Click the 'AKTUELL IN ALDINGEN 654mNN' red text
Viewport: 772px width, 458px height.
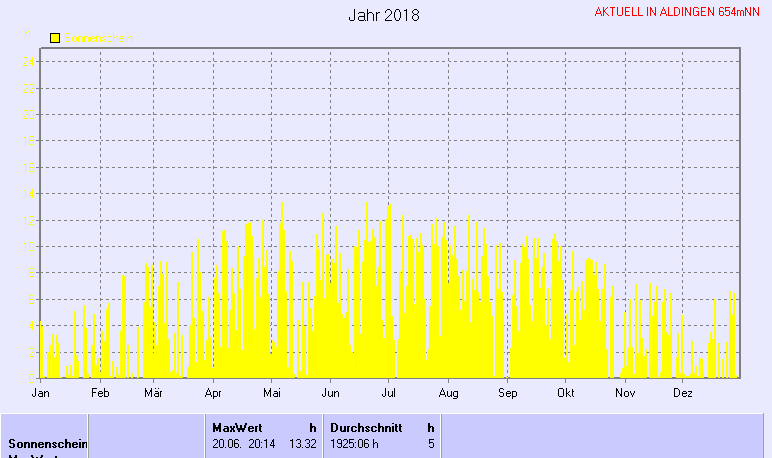677,12
